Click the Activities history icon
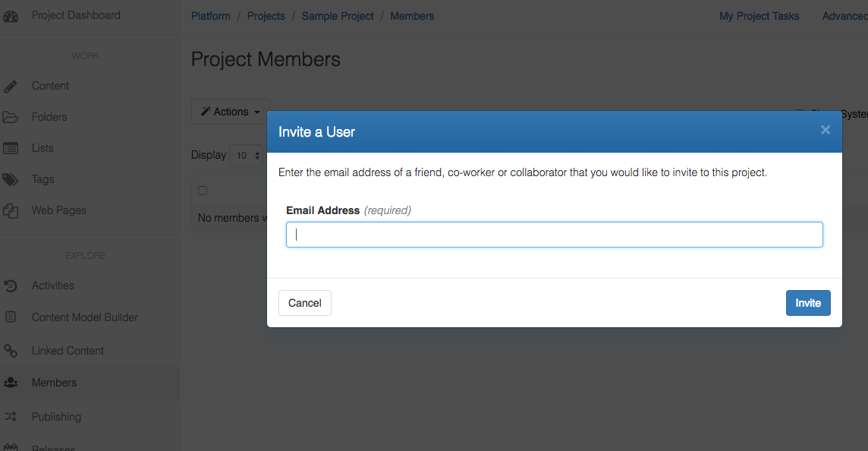The height and width of the screenshot is (451, 868). point(11,286)
